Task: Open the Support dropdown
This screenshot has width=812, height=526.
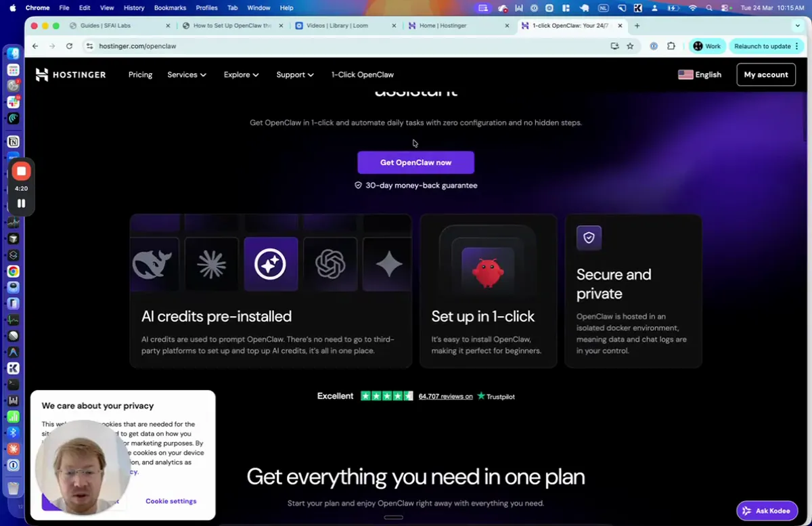Action: point(294,74)
